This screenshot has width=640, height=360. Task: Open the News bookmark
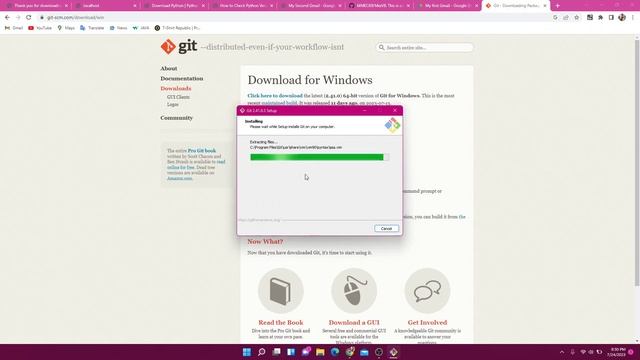click(119, 28)
